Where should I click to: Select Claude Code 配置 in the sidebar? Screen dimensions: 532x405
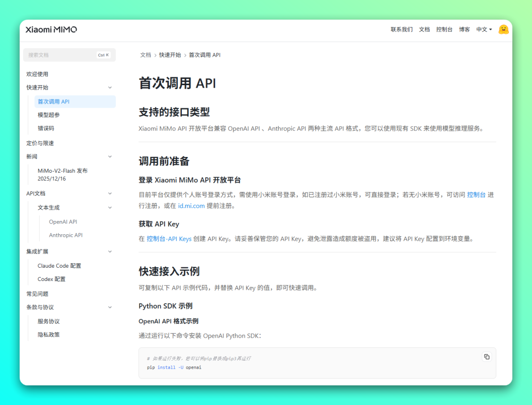pyautogui.click(x=59, y=265)
